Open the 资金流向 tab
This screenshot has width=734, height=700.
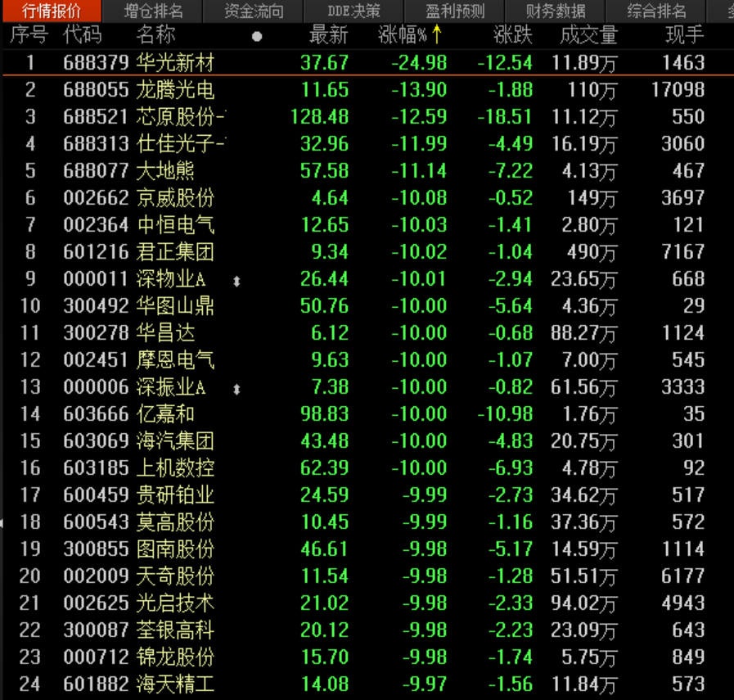[254, 11]
